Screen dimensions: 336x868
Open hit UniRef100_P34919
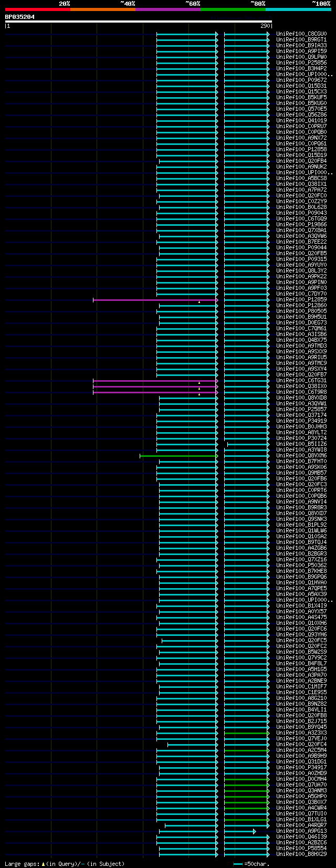(x=301, y=421)
